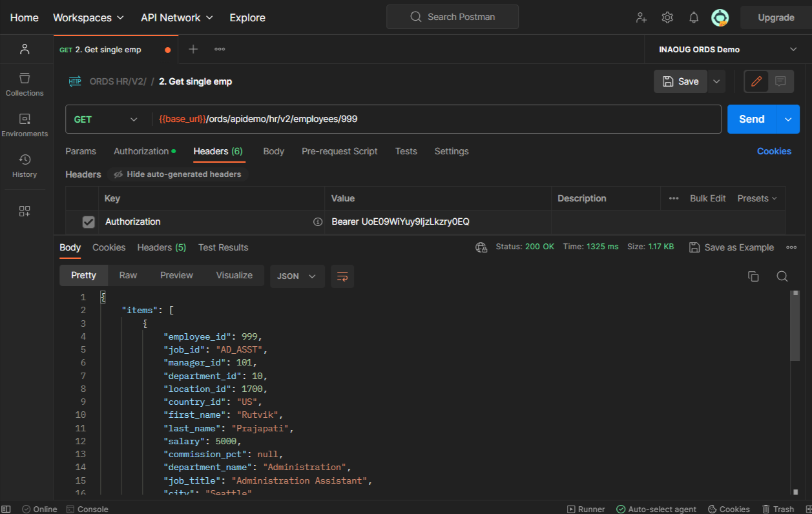812x514 pixels.
Task: Open Cookies in the status bar
Action: [x=729, y=509]
